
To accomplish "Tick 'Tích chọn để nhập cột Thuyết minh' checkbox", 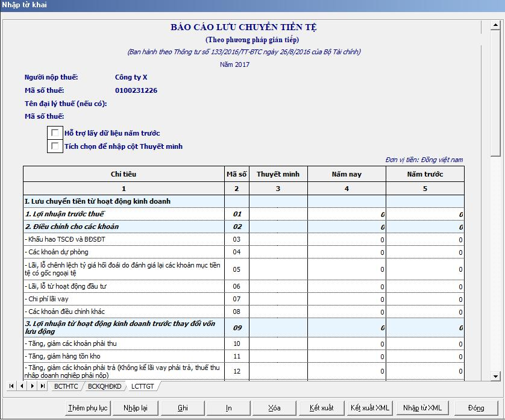I will pos(55,146).
